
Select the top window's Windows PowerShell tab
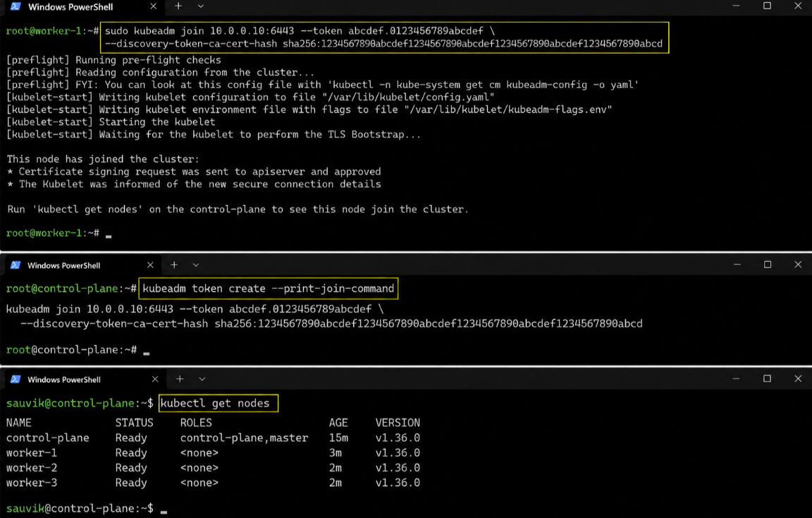coord(83,7)
